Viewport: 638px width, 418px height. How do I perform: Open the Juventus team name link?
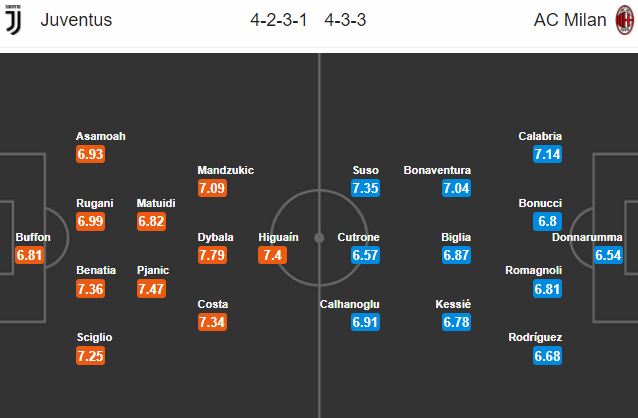click(x=76, y=20)
